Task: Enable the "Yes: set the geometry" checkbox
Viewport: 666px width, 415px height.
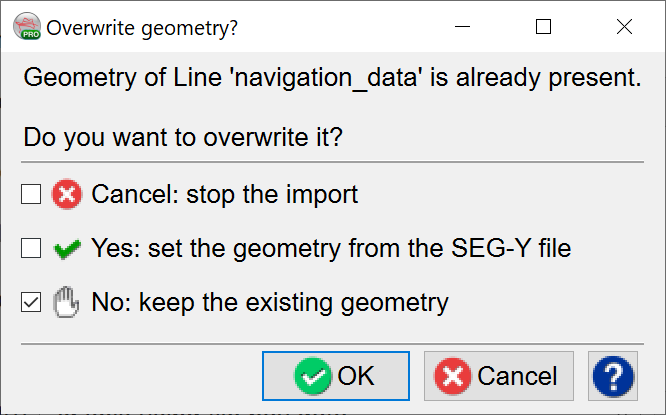Action: click(31, 248)
